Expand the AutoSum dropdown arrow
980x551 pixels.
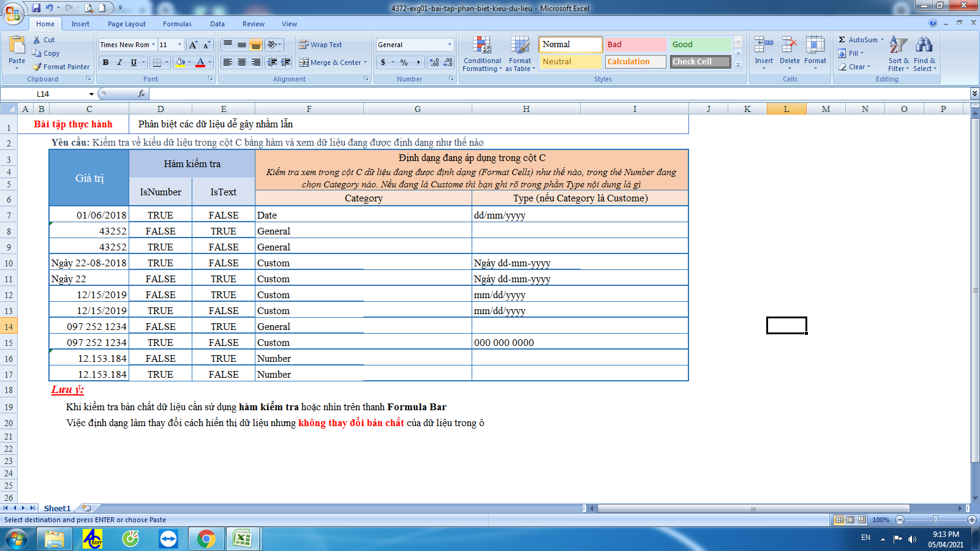883,40
